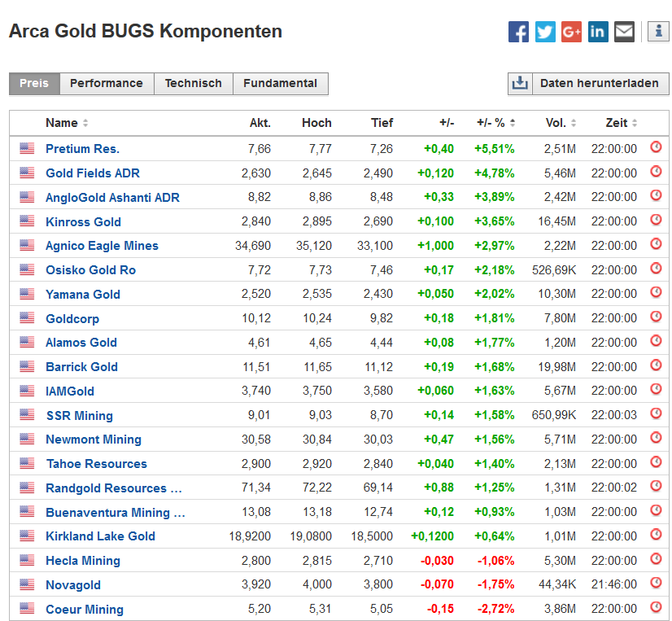Click +5,51% value in Pretium row

click(494, 149)
